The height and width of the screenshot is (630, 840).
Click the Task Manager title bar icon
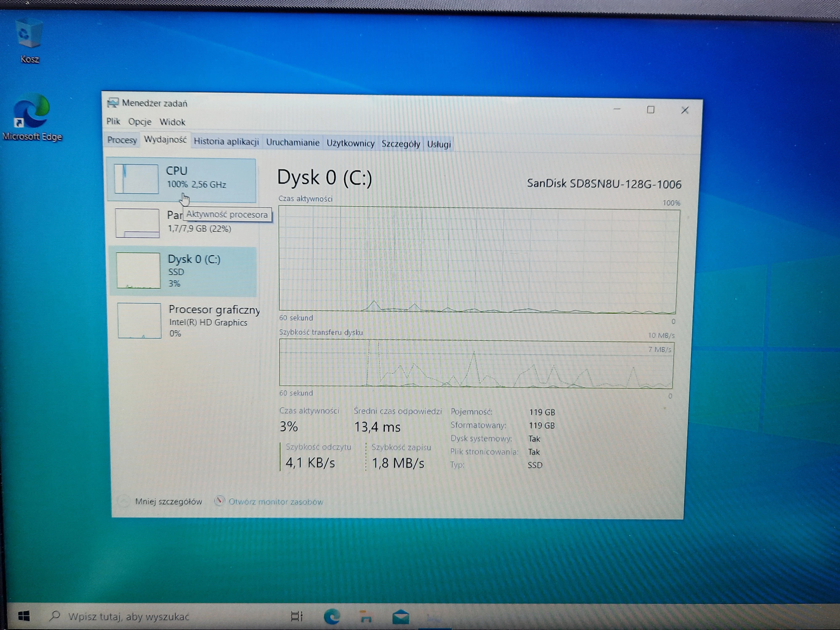pos(113,103)
